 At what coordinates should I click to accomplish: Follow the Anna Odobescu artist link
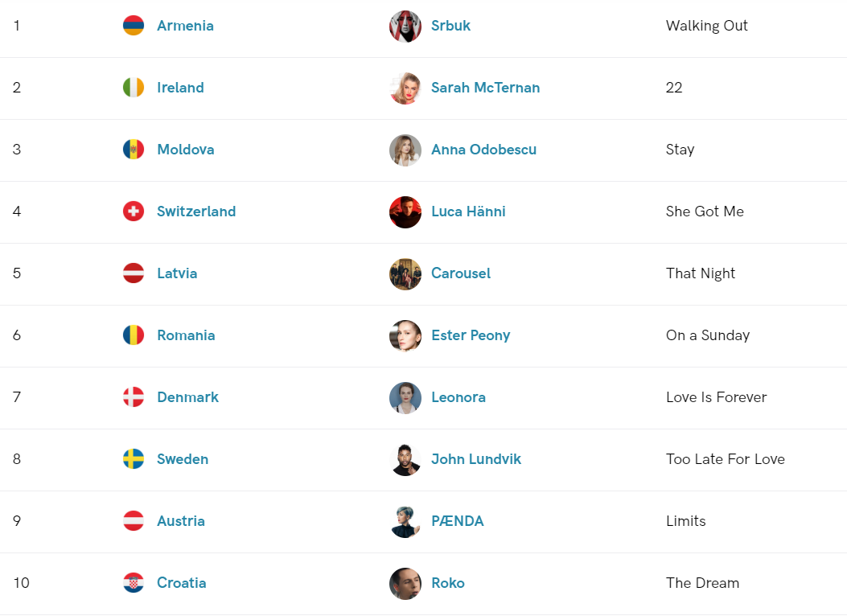pyautogui.click(x=483, y=150)
